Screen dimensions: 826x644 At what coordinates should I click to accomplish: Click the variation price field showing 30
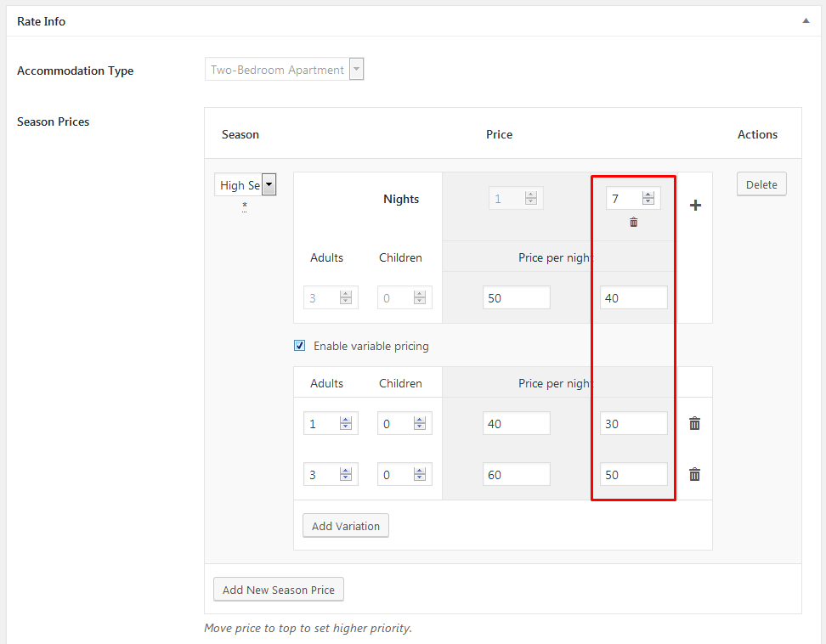pyautogui.click(x=633, y=423)
